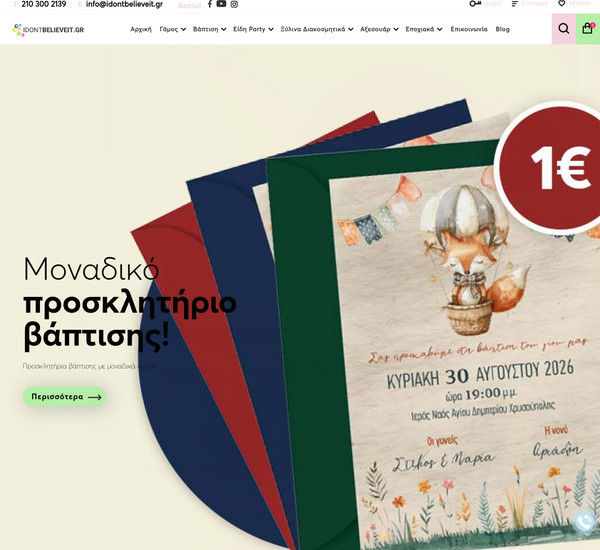Image resolution: width=600 pixels, height=550 pixels.
Task: Click the info@idontbelieveit.gr email link
Action: click(x=124, y=4)
